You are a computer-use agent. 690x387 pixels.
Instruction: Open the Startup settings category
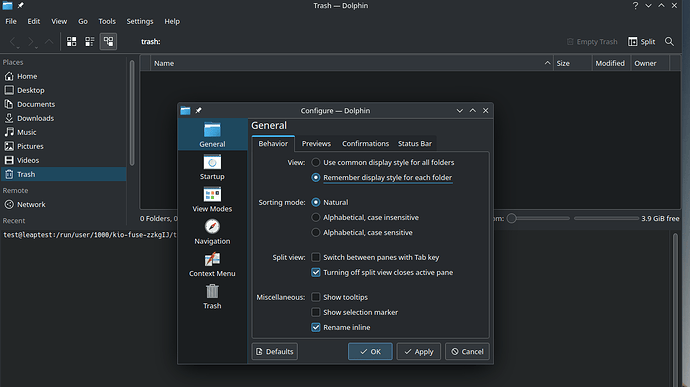212,167
